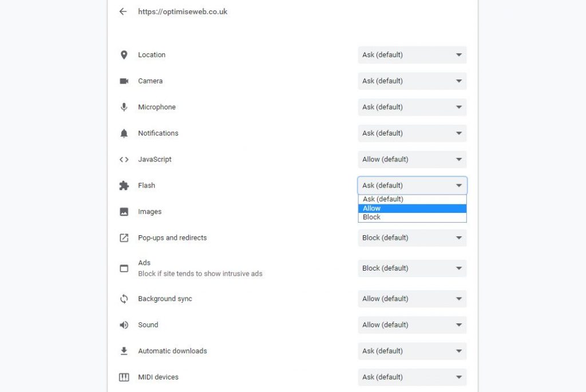Click the Sound label
This screenshot has height=392, width=586.
[148, 325]
